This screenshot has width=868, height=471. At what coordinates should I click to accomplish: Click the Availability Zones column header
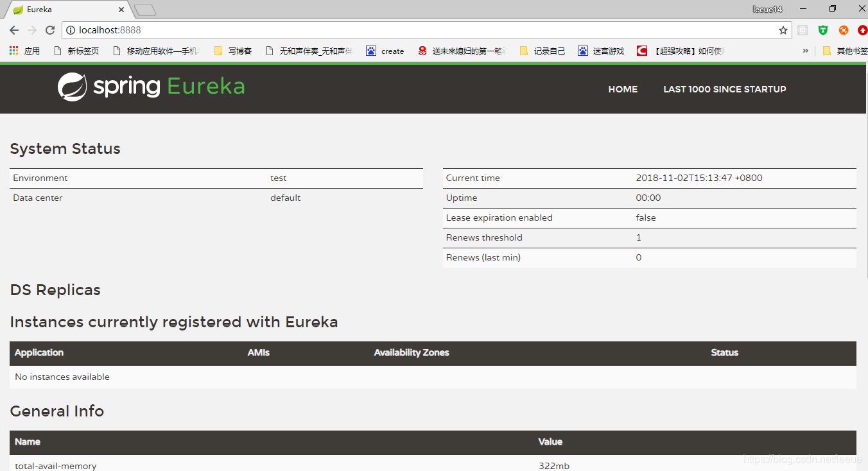(x=412, y=352)
